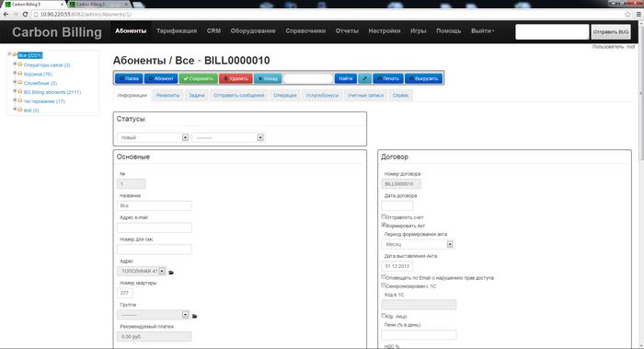Click the green Сохранить button
The image size is (644, 349).
coord(199,78)
